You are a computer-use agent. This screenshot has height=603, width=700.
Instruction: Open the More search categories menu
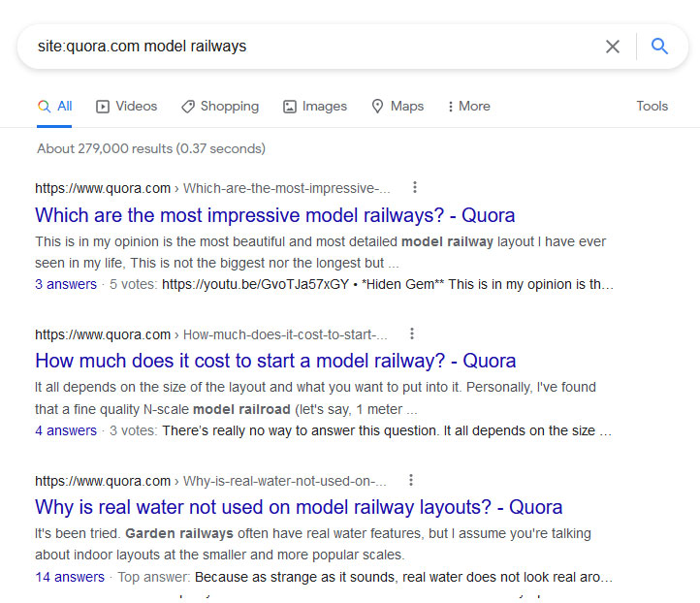[x=468, y=107]
